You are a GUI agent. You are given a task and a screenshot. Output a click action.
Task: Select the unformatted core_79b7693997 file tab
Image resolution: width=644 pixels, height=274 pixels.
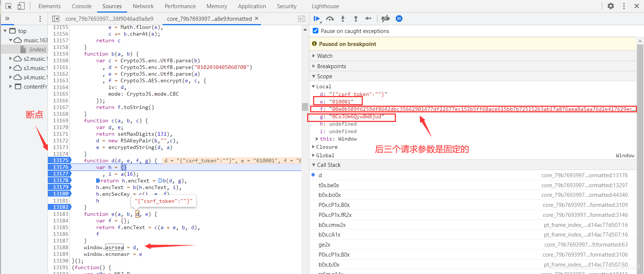point(109,19)
